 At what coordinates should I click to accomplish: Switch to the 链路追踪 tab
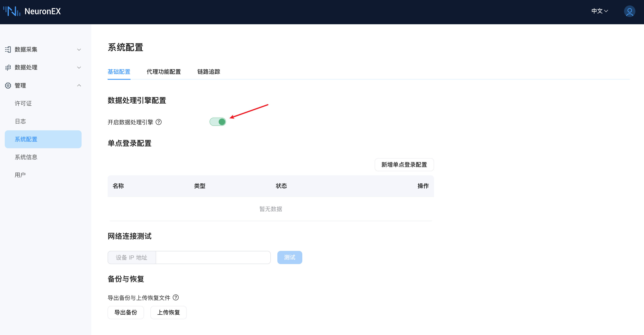coord(209,72)
